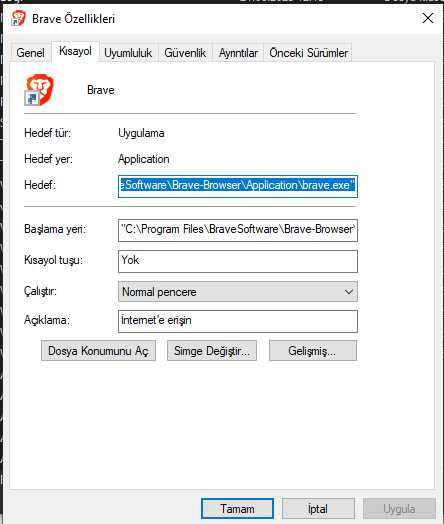Screen dimensions: 444x524
Task: Switch to the Genel tab
Action: pyautogui.click(x=30, y=53)
